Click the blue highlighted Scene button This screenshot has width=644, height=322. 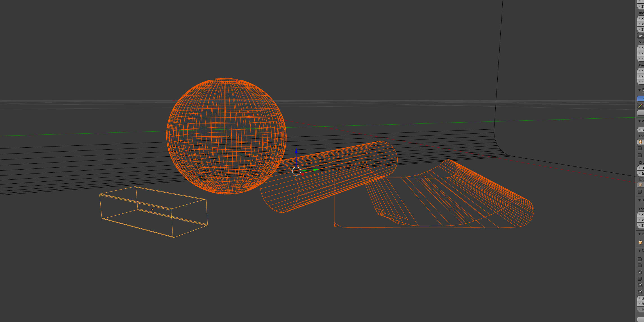tap(641, 99)
